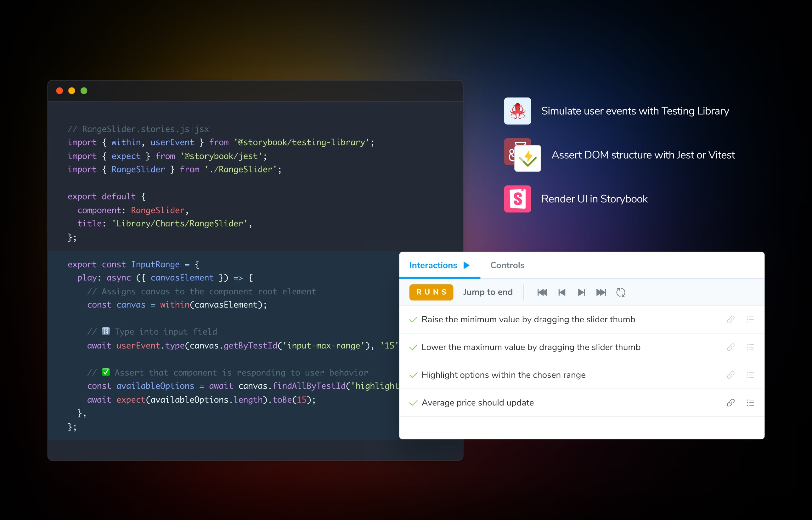Click list icon on Average price row
812x520 pixels.
pos(750,403)
